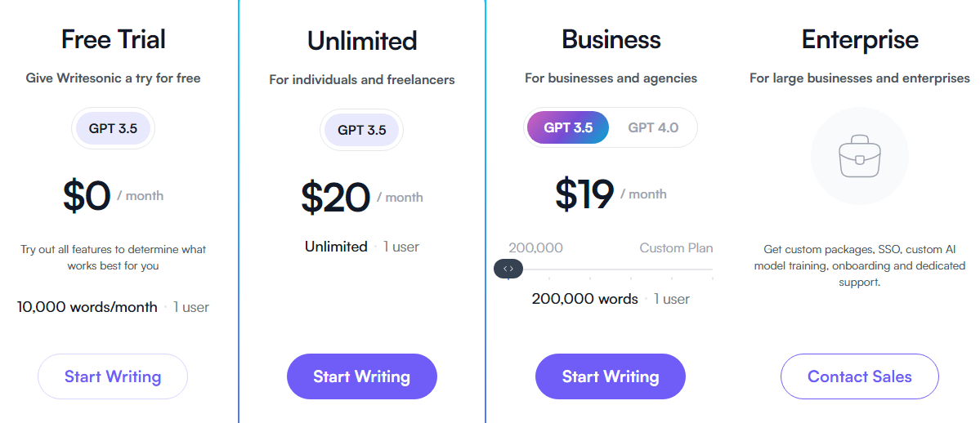The width and height of the screenshot is (980, 423).
Task: Click the $20 price in the Unlimited plan
Action: pyautogui.click(x=336, y=196)
